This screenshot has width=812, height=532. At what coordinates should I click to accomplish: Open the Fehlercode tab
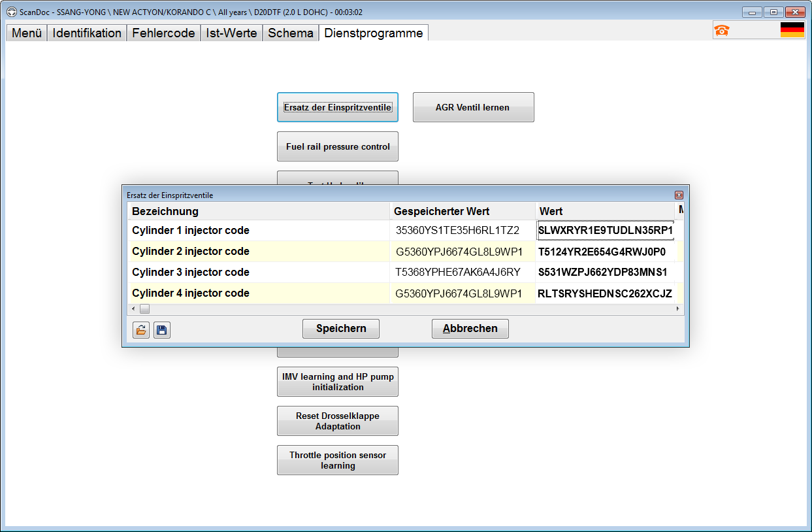(163, 33)
